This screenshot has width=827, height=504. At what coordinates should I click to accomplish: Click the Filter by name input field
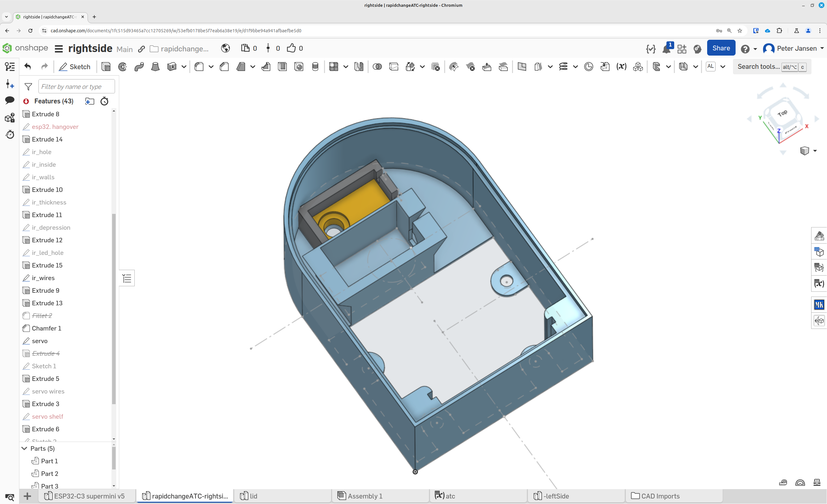pos(77,87)
